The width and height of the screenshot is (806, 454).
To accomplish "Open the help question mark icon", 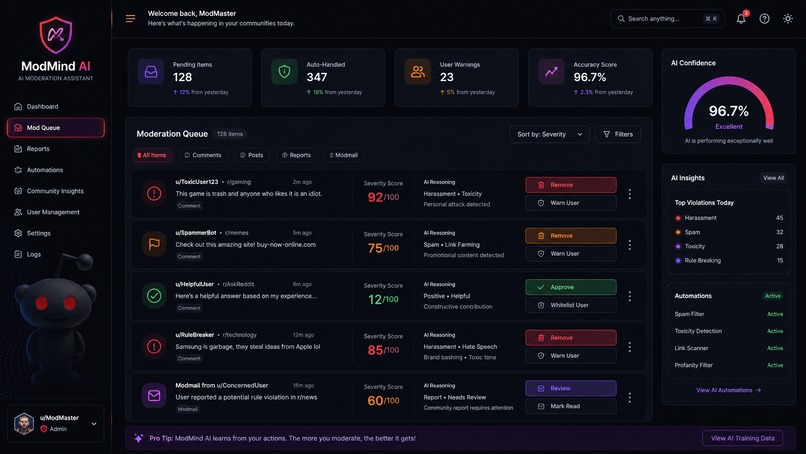I will pyautogui.click(x=764, y=19).
